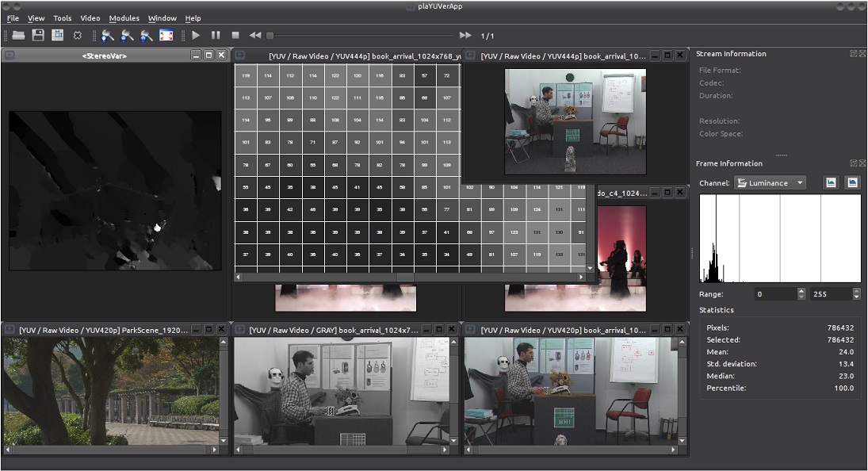Open the Luminance channel dropdown
Image resolution: width=868 pixels, height=471 pixels.
pos(770,183)
